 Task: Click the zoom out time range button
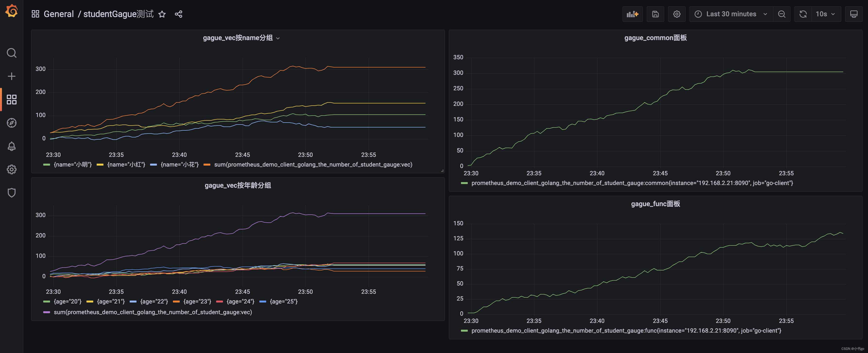point(781,14)
